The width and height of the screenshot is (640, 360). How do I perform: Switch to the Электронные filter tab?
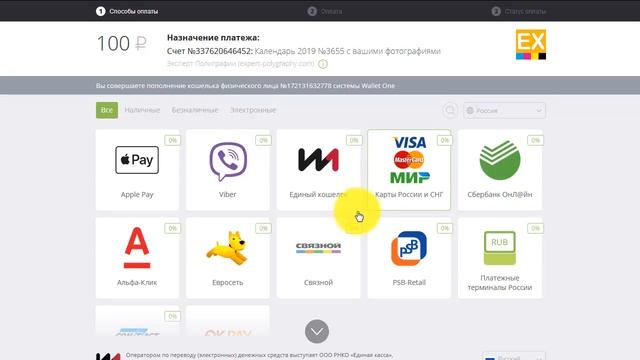click(253, 110)
